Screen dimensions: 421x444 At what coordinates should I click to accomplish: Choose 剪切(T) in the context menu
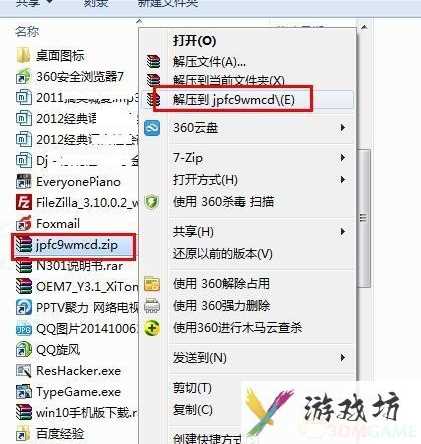(192, 388)
